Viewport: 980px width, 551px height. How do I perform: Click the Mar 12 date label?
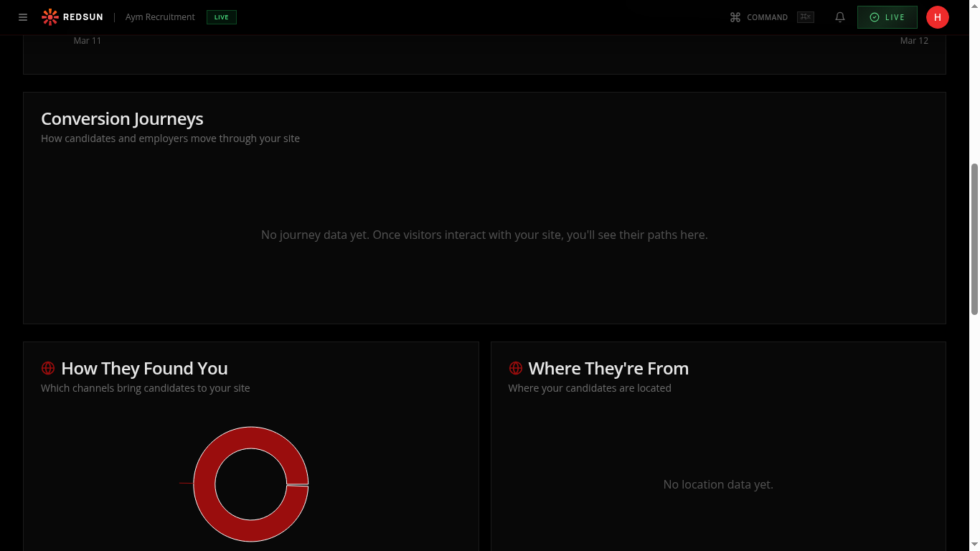[913, 40]
